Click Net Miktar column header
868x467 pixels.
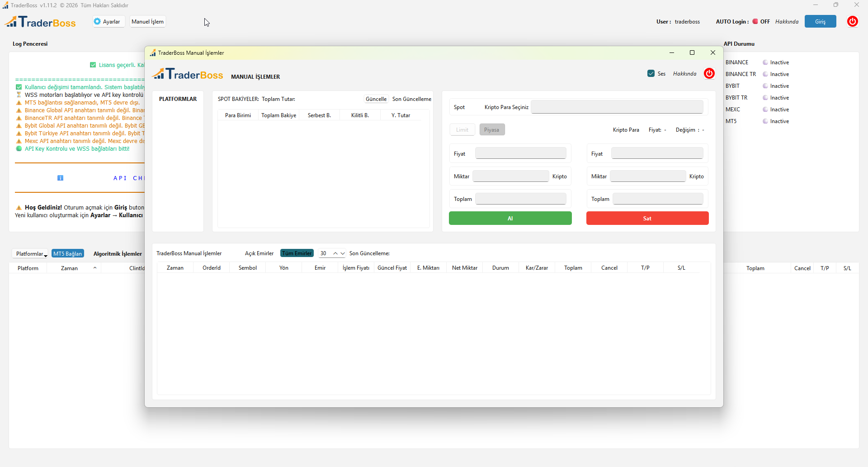(465, 268)
